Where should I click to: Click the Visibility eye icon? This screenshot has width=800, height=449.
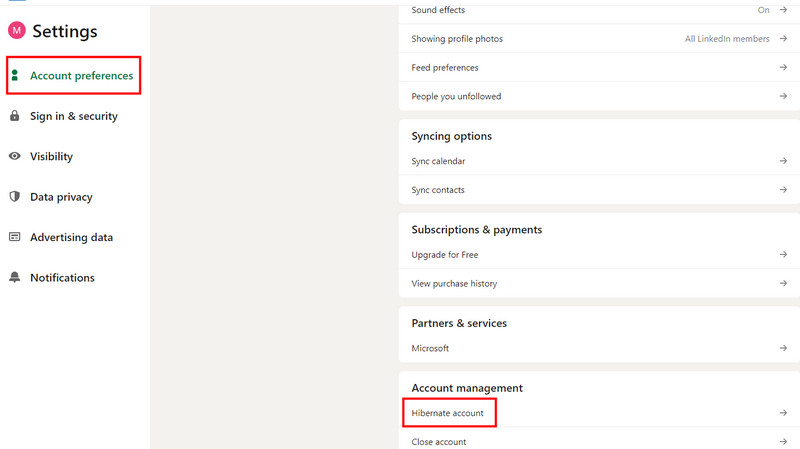(15, 157)
